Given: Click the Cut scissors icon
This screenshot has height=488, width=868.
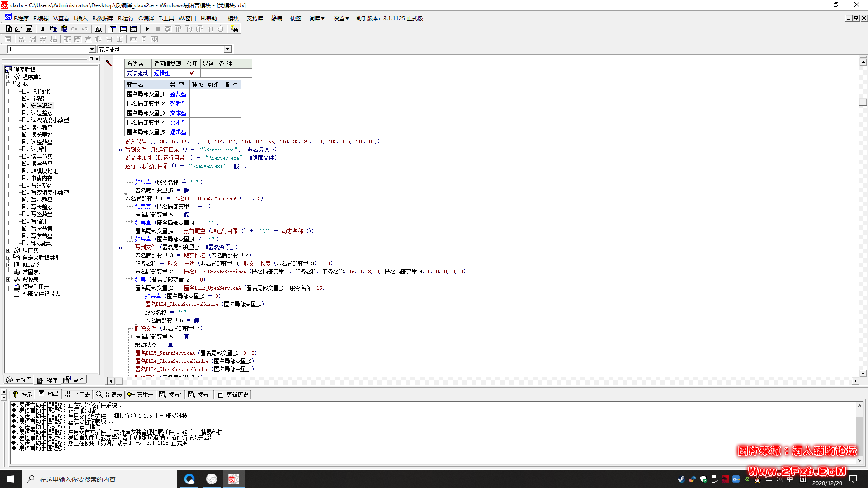Looking at the screenshot, I should pos(43,28).
